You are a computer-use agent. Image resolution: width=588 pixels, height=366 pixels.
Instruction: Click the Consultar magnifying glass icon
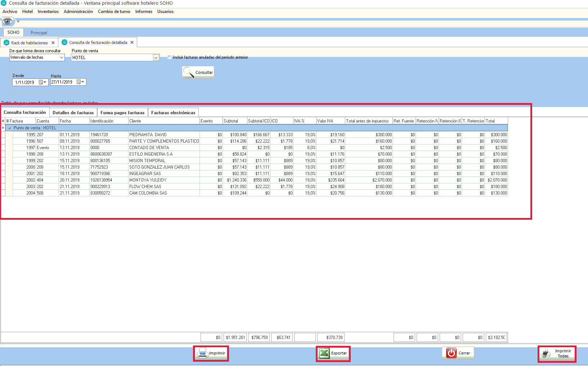tap(188, 72)
